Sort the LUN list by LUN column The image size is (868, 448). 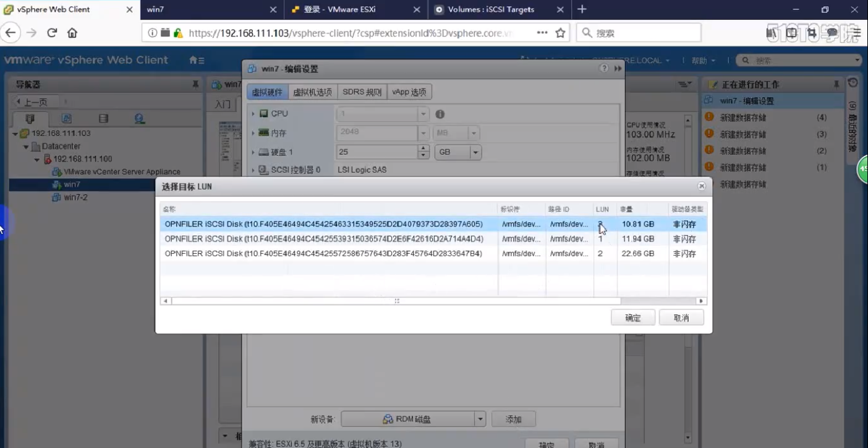[605, 209]
